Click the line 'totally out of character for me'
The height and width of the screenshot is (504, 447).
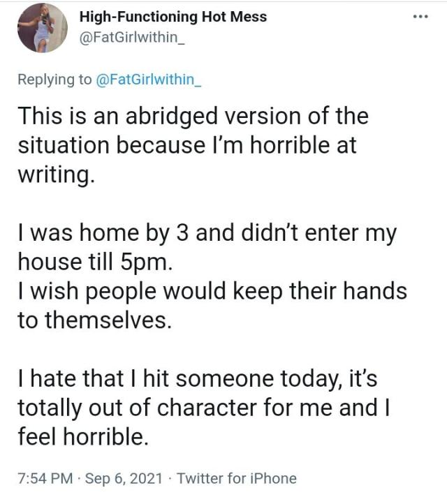[203, 407]
